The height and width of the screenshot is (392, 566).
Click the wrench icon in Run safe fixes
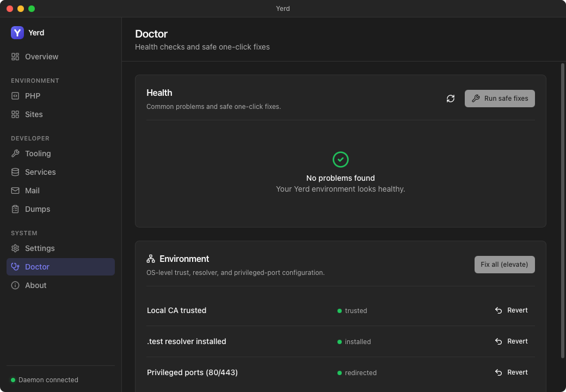point(476,99)
